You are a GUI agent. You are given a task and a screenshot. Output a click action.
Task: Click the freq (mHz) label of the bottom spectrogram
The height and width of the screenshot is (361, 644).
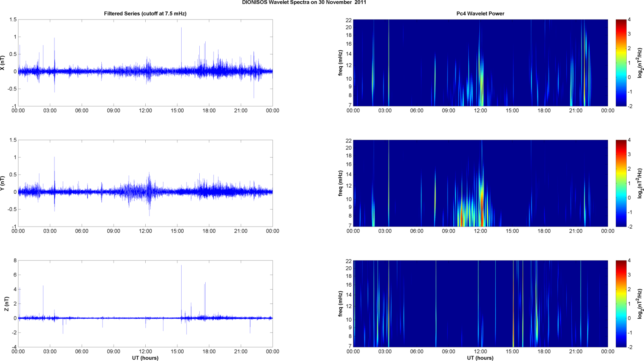point(340,304)
